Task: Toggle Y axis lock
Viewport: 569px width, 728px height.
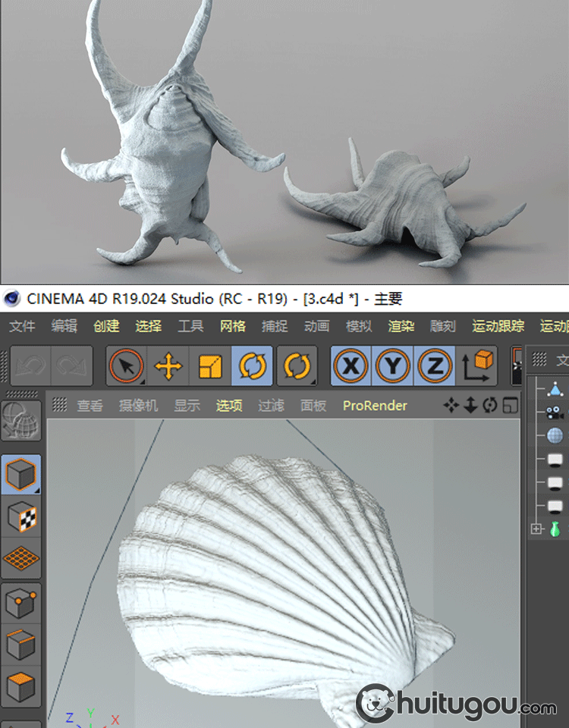Action: pyautogui.click(x=393, y=367)
